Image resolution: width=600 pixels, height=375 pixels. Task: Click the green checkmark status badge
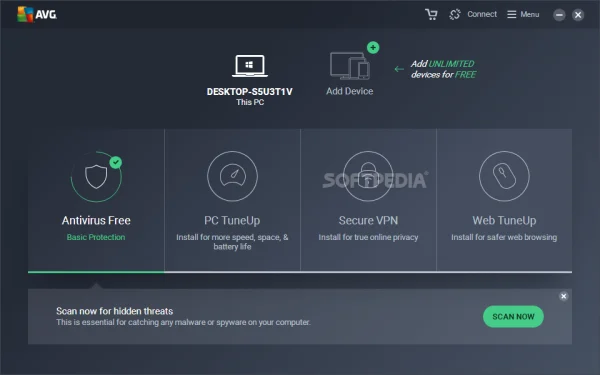point(116,162)
